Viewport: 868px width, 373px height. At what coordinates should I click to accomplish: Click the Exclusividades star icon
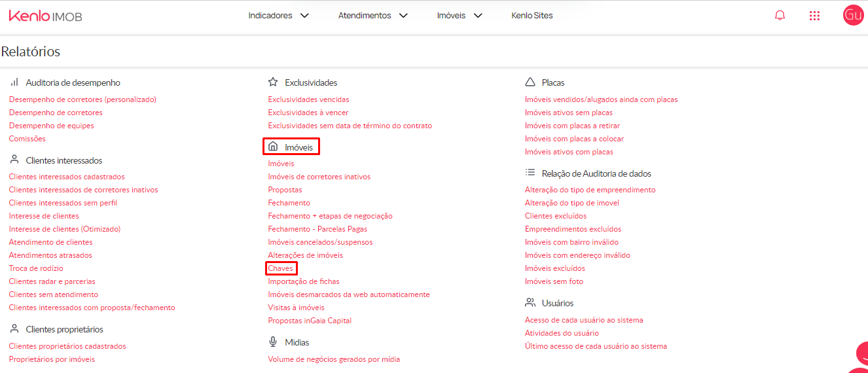click(274, 82)
